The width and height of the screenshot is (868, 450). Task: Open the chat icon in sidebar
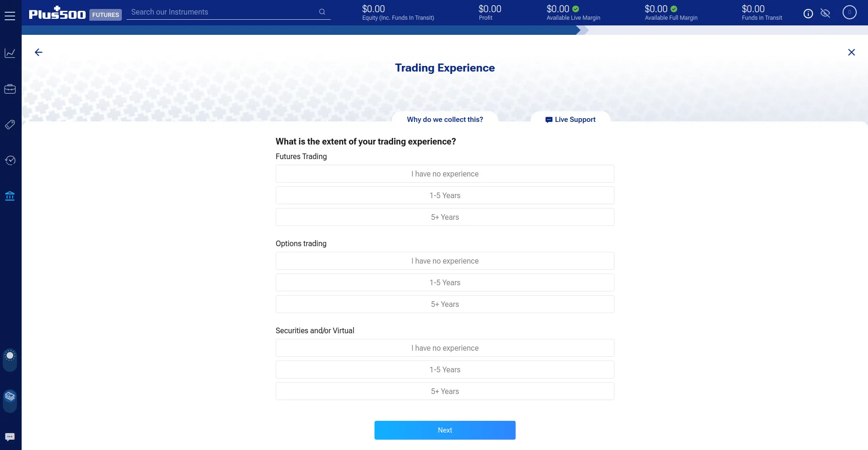[x=10, y=437]
